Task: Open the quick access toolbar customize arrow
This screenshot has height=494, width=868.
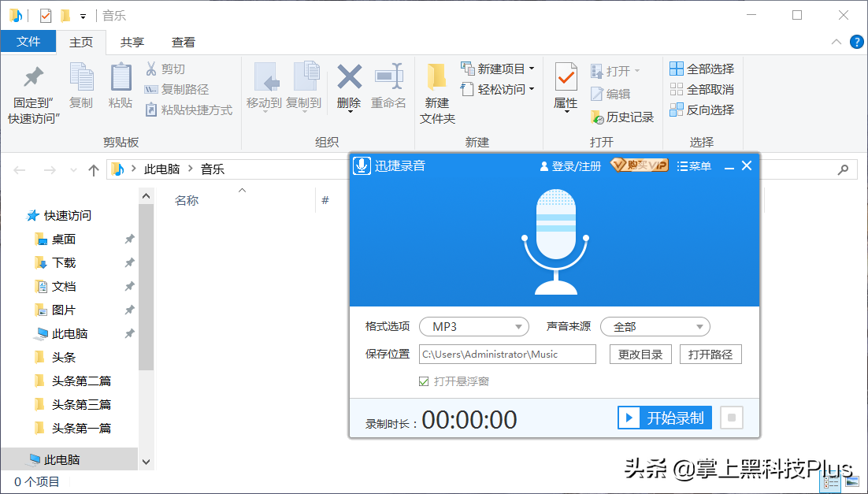Action: [83, 17]
